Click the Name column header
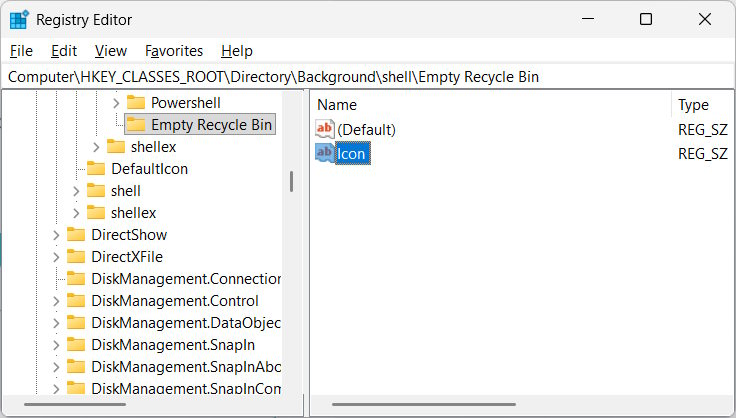Screen dimensions: 736x418 (337, 105)
